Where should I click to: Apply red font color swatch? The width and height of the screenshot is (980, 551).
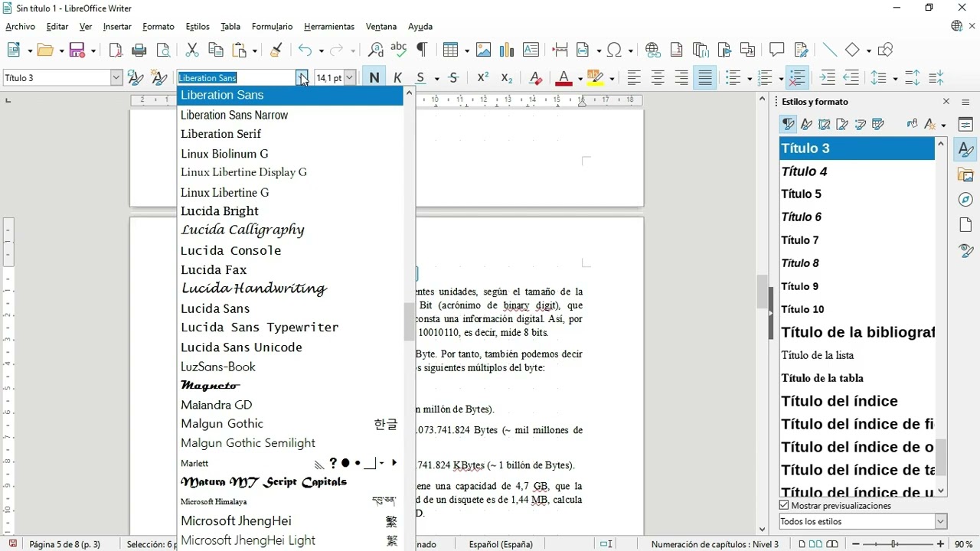coord(563,78)
